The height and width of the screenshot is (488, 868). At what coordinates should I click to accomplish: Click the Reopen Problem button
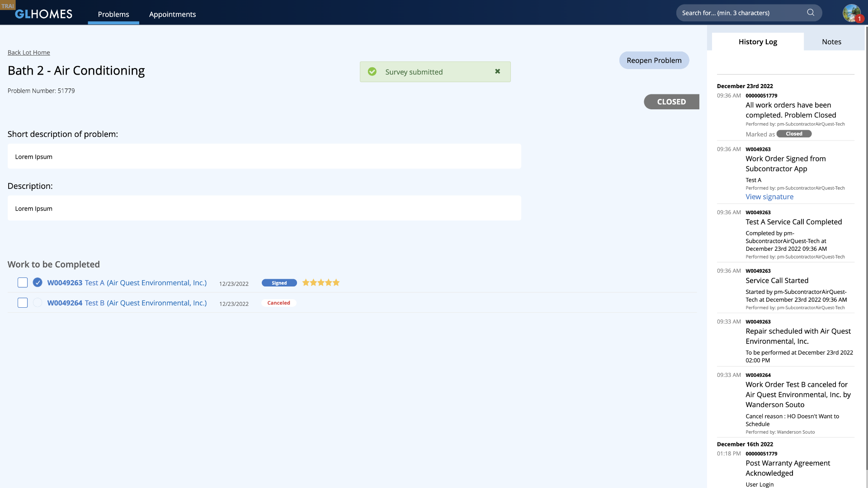point(654,60)
